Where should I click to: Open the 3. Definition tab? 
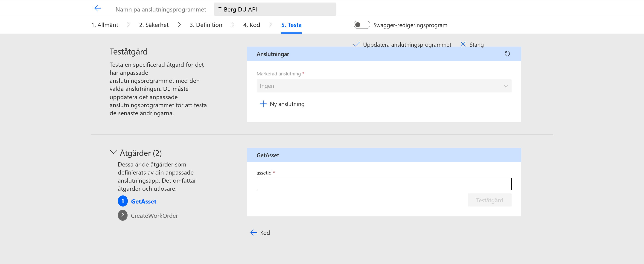(206, 25)
